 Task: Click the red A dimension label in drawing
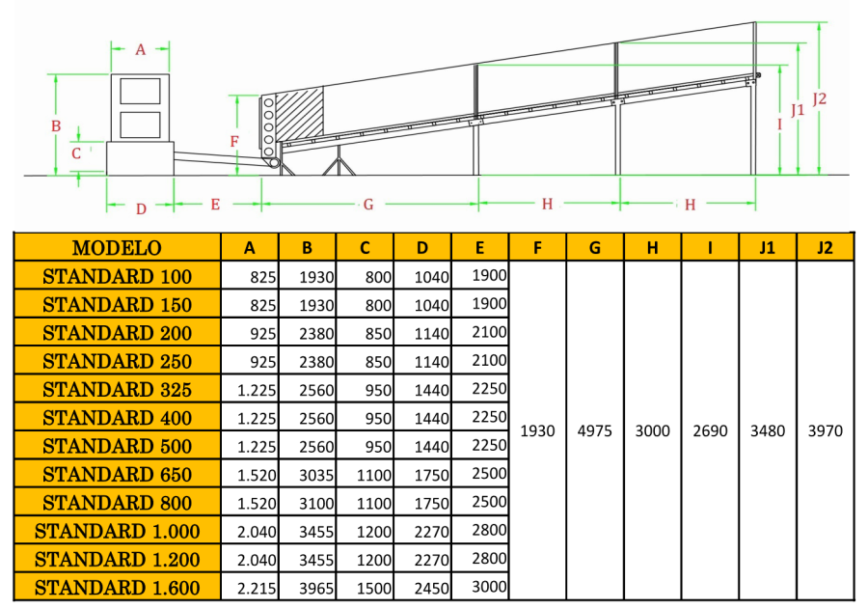[x=140, y=50]
